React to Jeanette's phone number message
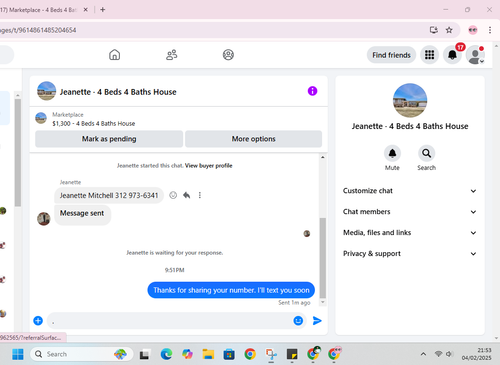Image resolution: width=500 pixels, height=365 pixels. 173,195
